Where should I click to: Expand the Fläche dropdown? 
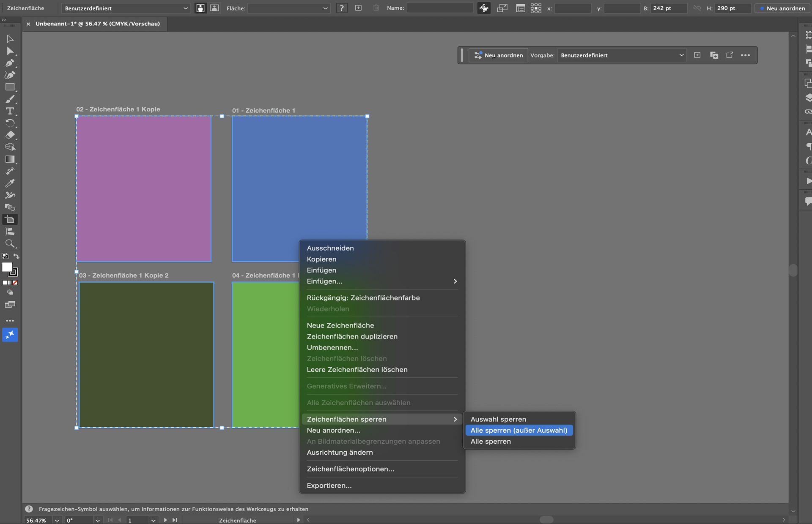click(x=288, y=8)
